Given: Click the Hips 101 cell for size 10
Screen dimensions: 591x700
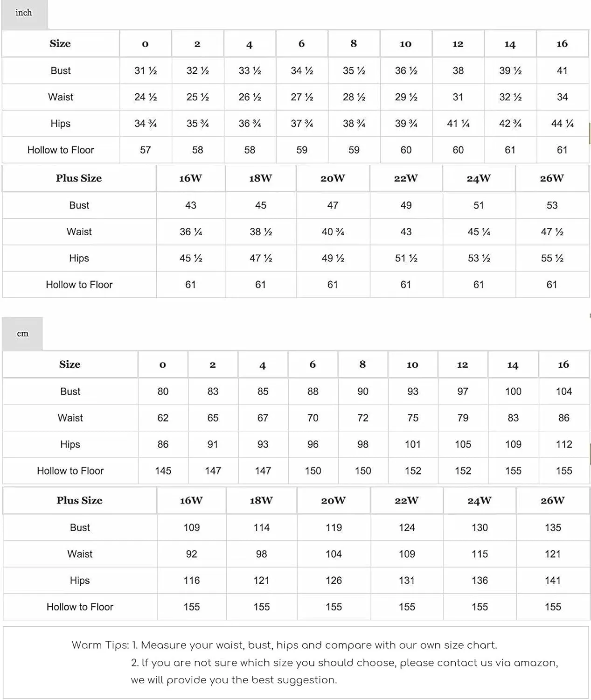Looking at the screenshot, I should click(413, 444).
